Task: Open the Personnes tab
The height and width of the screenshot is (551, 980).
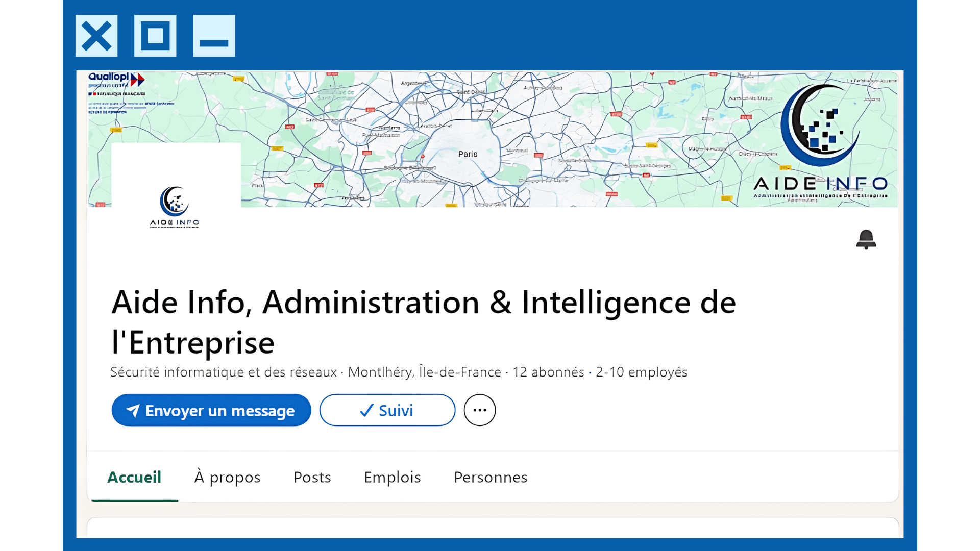Action: 491,477
